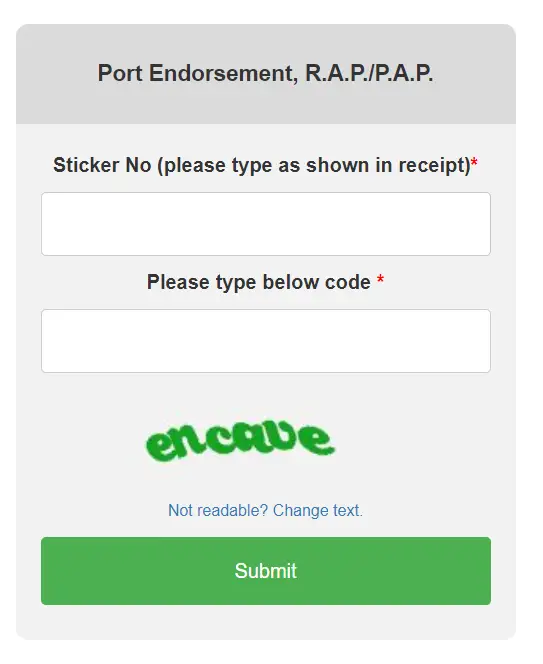Click the 'Port Endorsement, R.A.P./P.A.P.' heading
This screenshot has width=543, height=664.
pos(266,73)
